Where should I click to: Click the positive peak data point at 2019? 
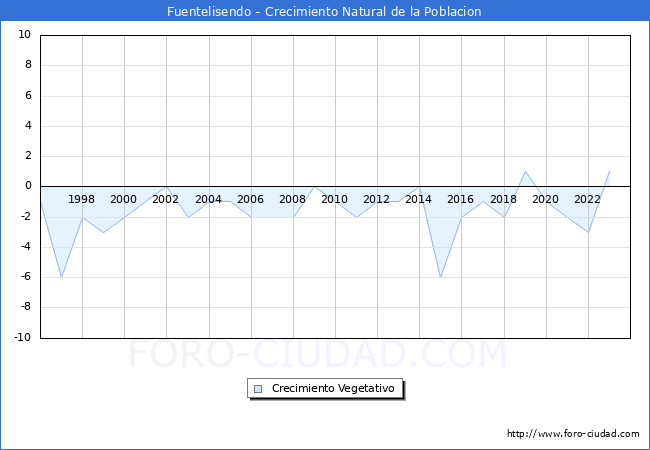[525, 171]
